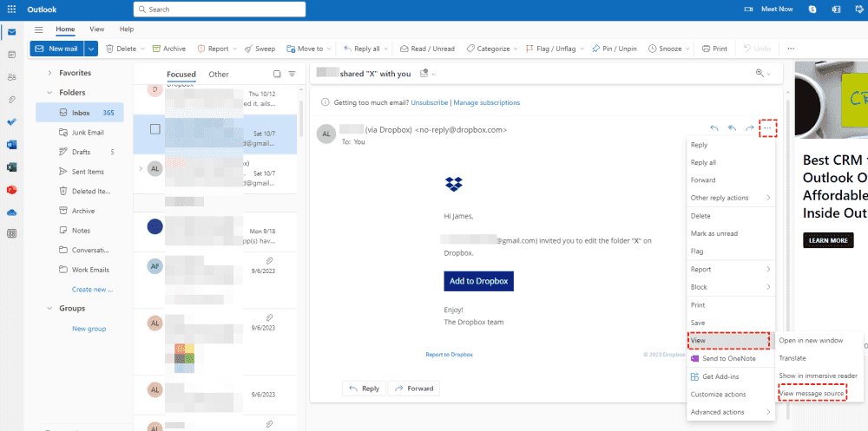Open the Word app icon in sidebar
The height and width of the screenshot is (431, 868).
[11, 144]
